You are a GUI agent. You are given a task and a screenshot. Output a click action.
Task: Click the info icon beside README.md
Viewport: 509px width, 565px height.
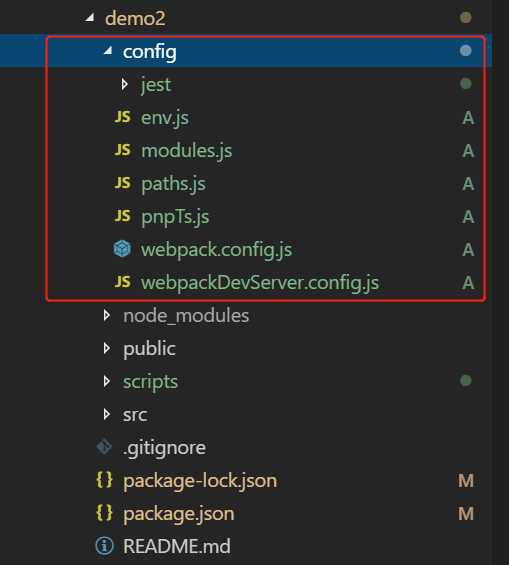tap(104, 546)
